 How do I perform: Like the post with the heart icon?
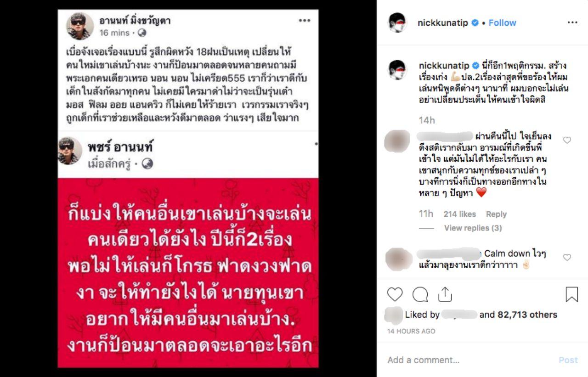[x=395, y=294]
